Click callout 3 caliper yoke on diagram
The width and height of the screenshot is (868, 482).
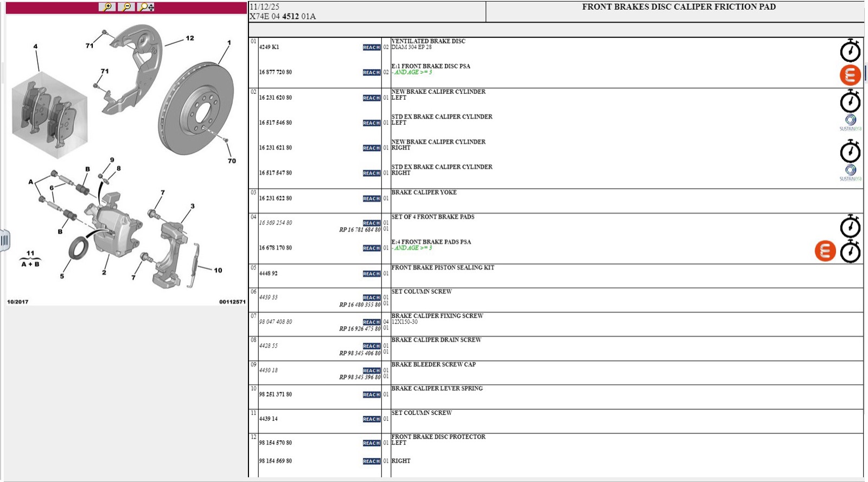point(193,206)
